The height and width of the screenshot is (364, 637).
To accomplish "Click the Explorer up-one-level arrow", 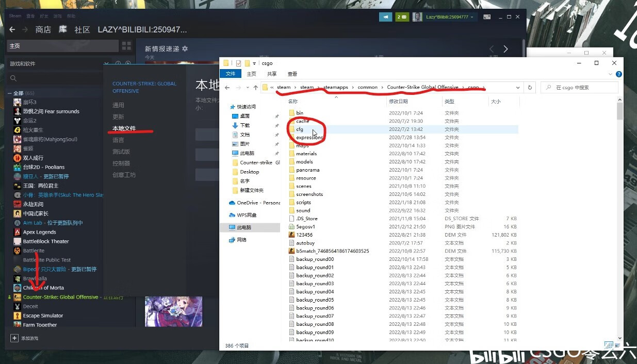I will click(x=256, y=88).
